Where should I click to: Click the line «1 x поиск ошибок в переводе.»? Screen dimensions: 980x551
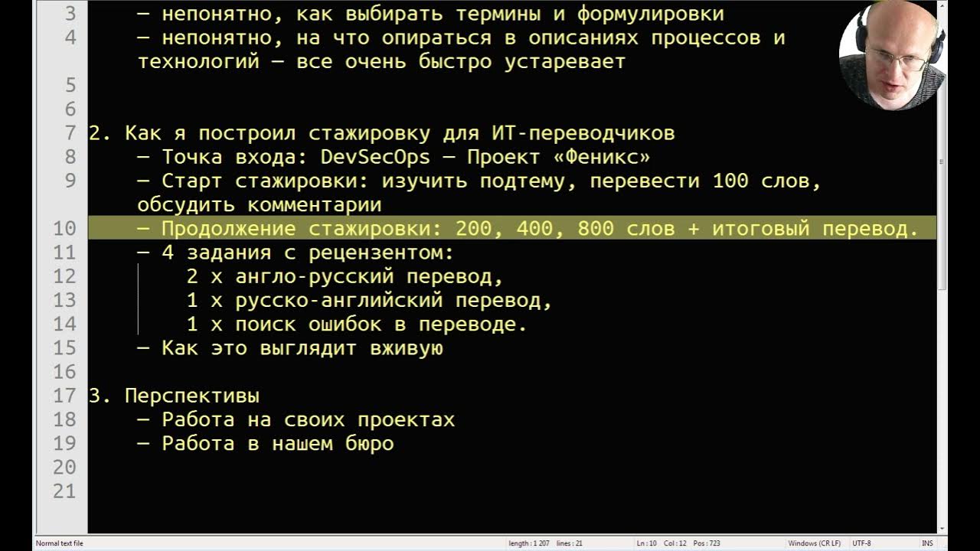click(x=358, y=324)
